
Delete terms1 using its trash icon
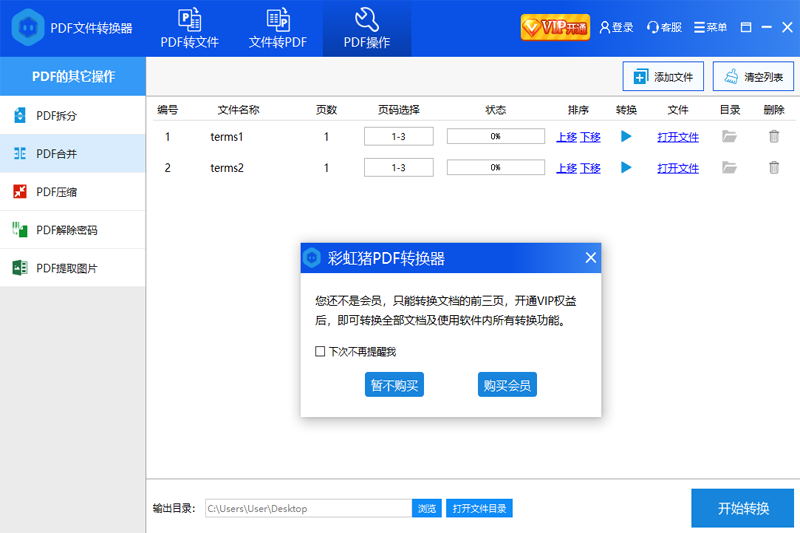pos(774,137)
